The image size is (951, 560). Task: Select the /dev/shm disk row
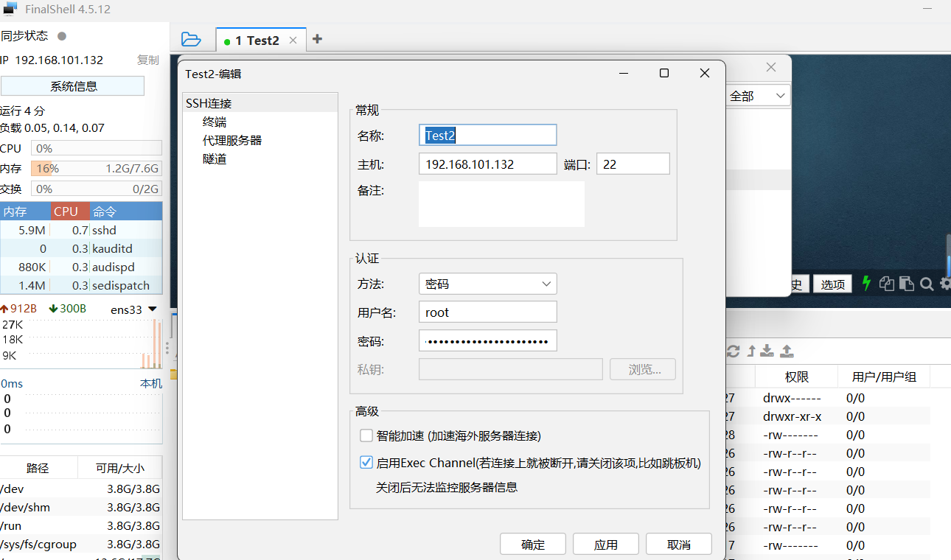pos(81,507)
